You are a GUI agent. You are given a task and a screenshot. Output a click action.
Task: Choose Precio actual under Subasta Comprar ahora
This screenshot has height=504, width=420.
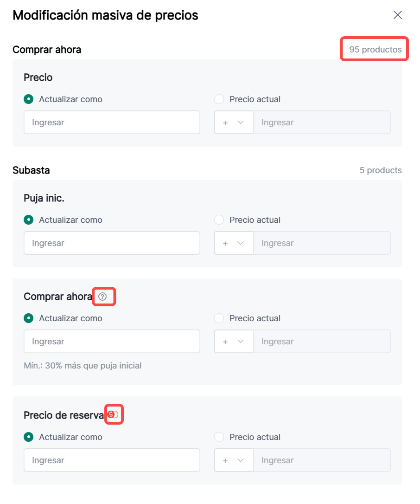[219, 318]
